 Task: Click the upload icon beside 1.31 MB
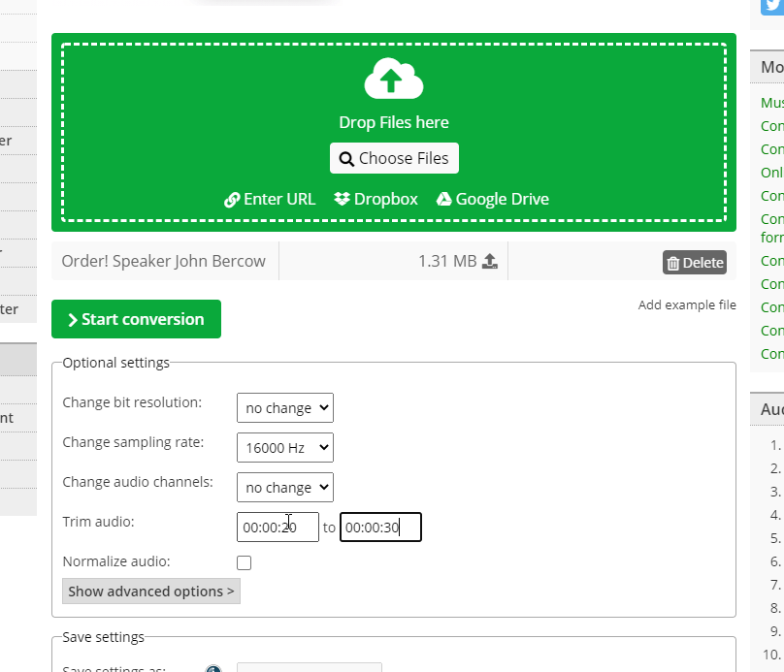point(490,262)
